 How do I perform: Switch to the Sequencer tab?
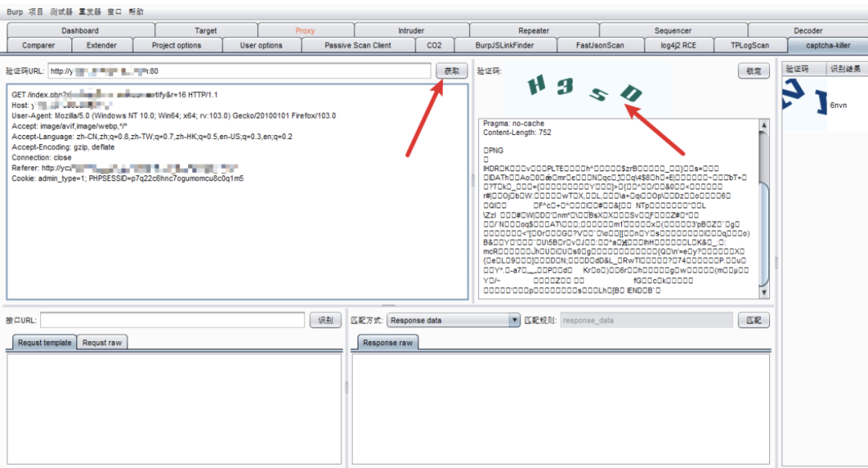click(x=673, y=31)
